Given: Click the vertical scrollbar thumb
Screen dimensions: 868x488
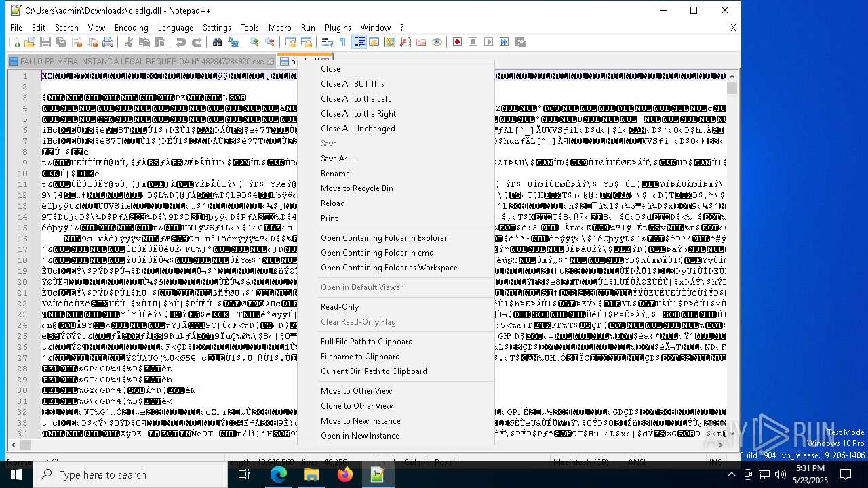Looking at the screenshot, I should (732, 88).
